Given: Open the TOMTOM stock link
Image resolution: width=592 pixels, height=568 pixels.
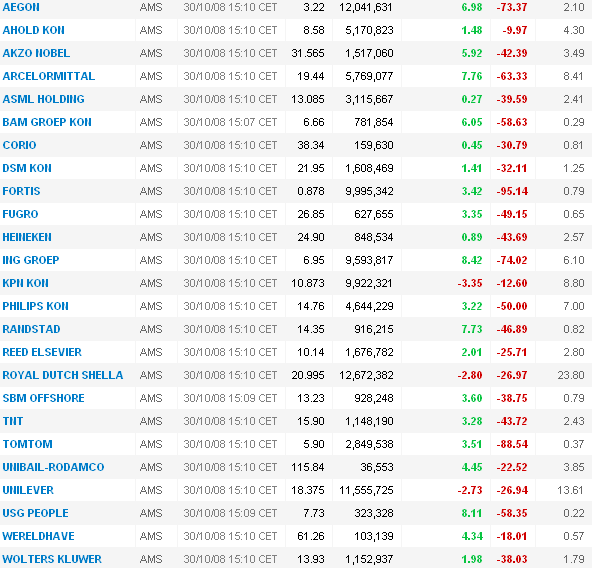Looking at the screenshot, I should click(27, 445).
